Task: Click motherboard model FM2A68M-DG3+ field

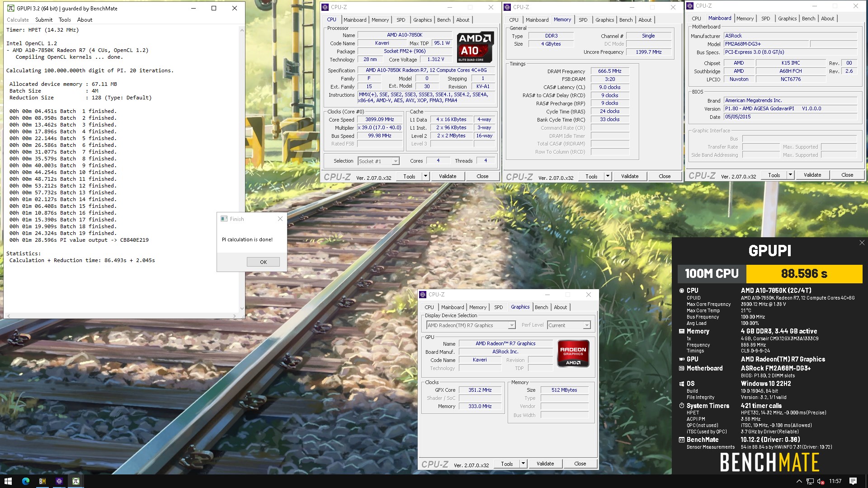Action: tap(766, 44)
